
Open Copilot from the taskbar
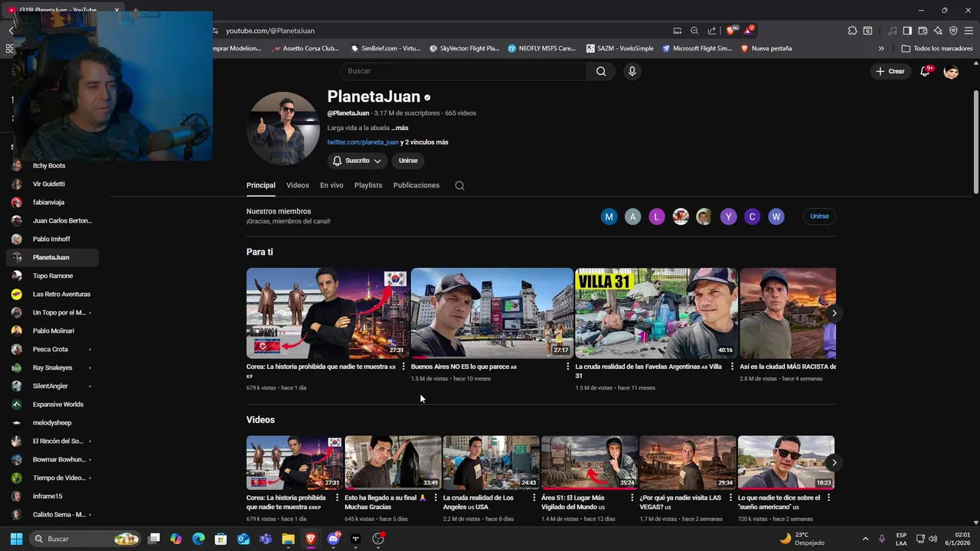click(176, 539)
